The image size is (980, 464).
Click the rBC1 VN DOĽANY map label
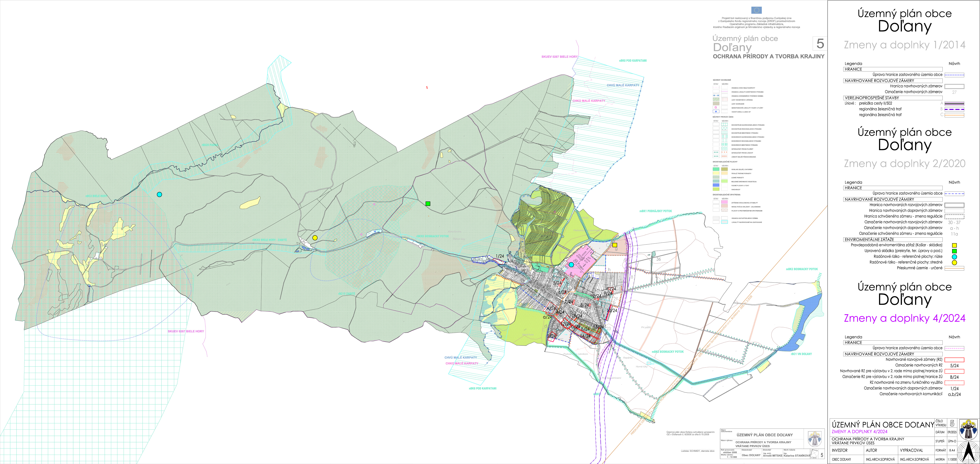[801, 354]
